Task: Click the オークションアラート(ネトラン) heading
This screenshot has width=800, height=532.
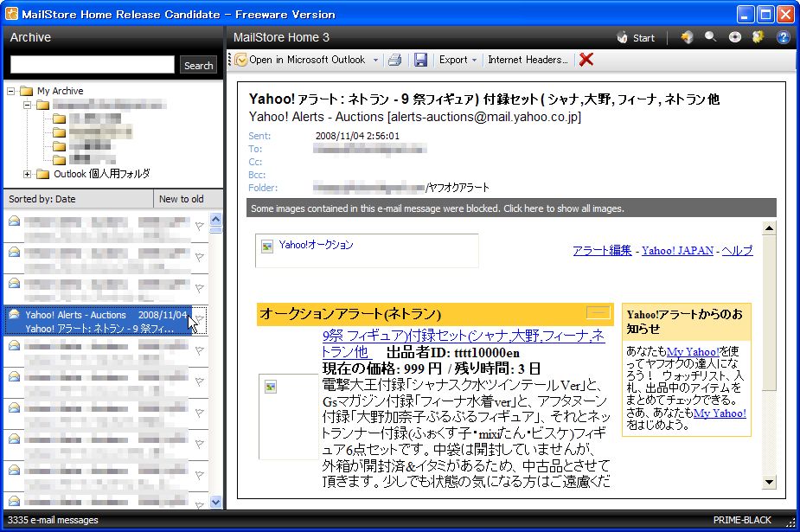Action: (x=350, y=314)
